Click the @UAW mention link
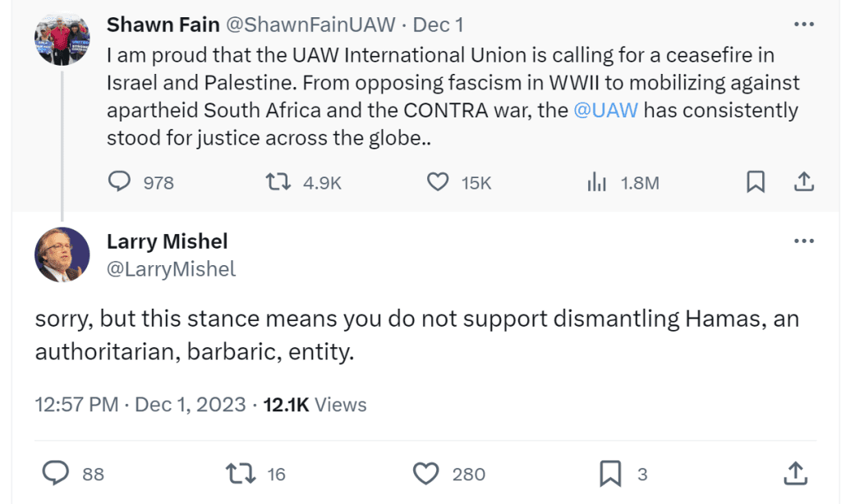The image size is (841, 504). (605, 110)
